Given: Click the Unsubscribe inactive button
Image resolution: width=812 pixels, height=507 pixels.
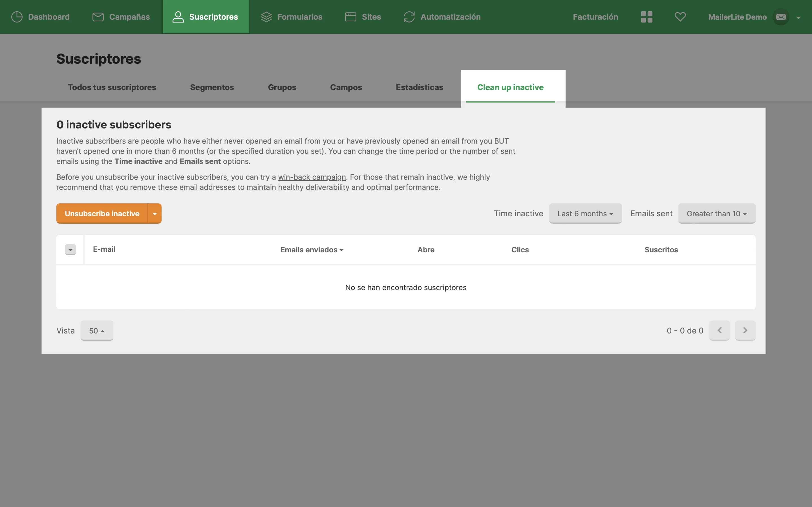Looking at the screenshot, I should (x=102, y=214).
